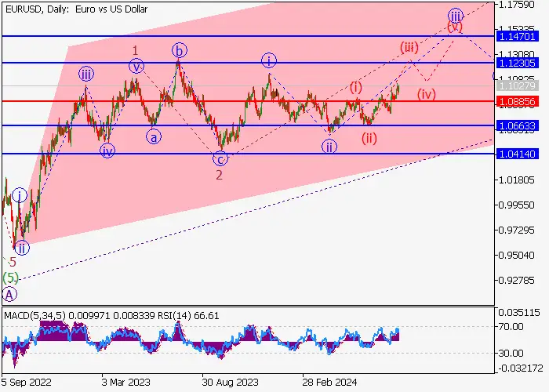
Task: Select the red (i) wave label
Action: coord(356,87)
